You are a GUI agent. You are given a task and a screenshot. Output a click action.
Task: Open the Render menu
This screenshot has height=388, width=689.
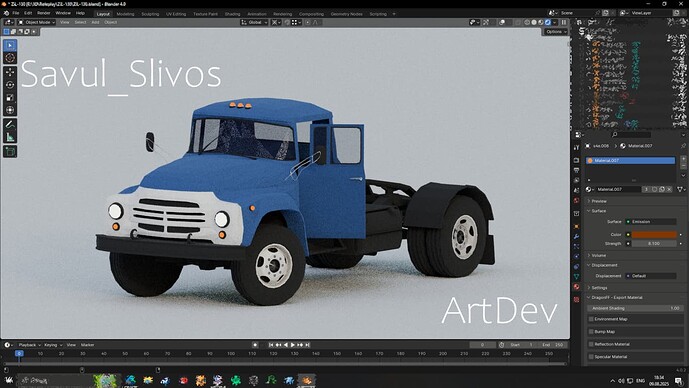[x=44, y=13]
